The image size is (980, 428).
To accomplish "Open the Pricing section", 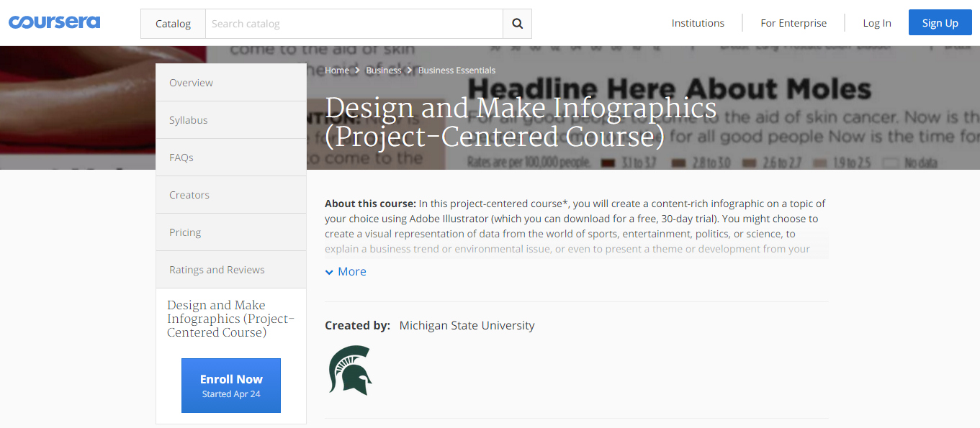I will (x=231, y=232).
